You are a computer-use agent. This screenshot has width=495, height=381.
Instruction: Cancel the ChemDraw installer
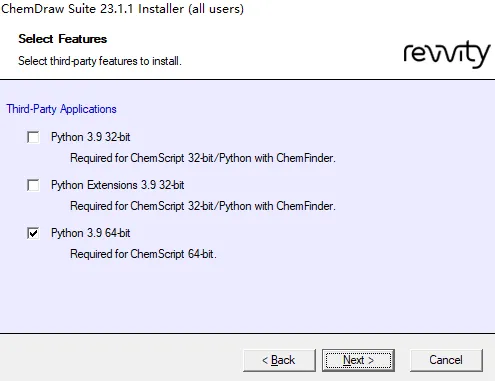point(446,360)
